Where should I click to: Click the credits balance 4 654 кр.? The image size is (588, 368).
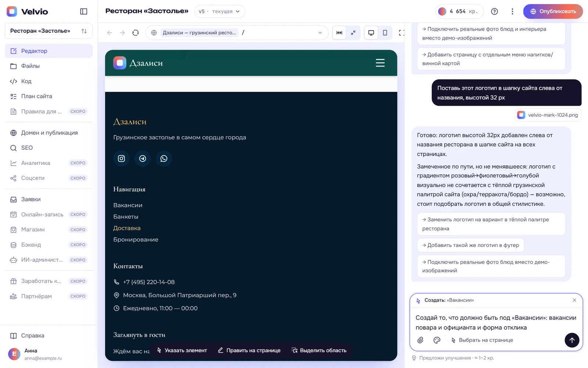coord(459,11)
